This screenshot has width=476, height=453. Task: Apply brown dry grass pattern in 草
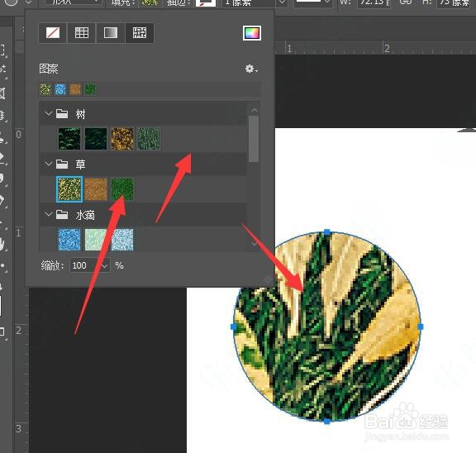tap(96, 189)
